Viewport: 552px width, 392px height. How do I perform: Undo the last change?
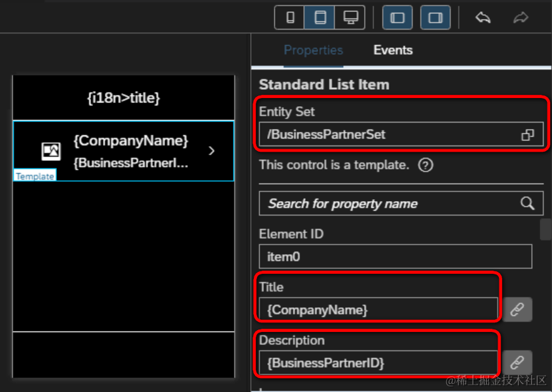[483, 17]
